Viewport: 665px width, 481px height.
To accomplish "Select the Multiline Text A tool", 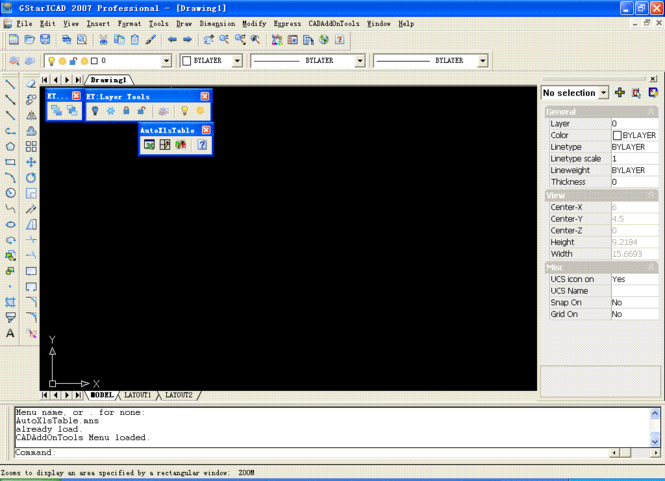I will (10, 333).
